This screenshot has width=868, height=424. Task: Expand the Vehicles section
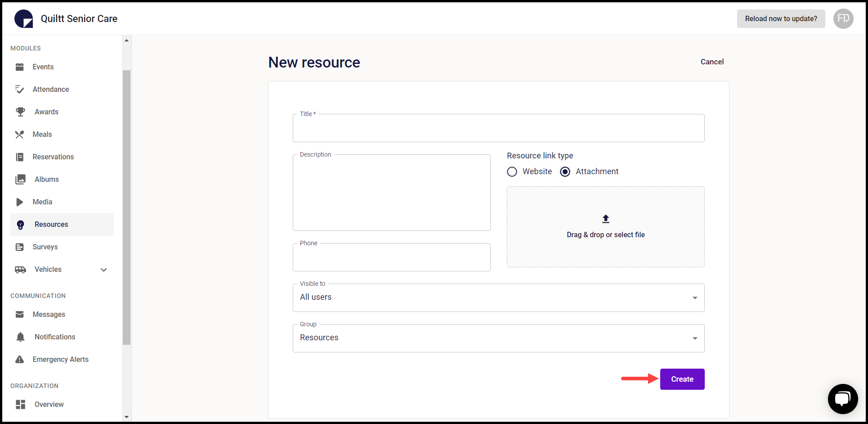pyautogui.click(x=104, y=270)
